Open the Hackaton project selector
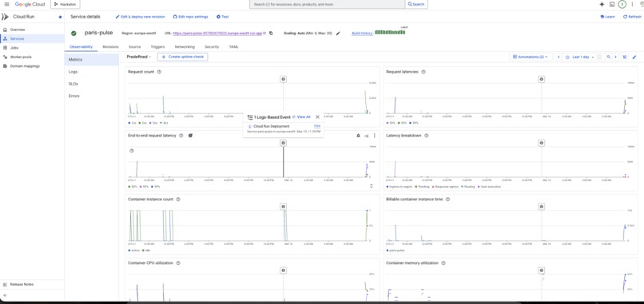This screenshot has height=304, width=644. click(66, 4)
